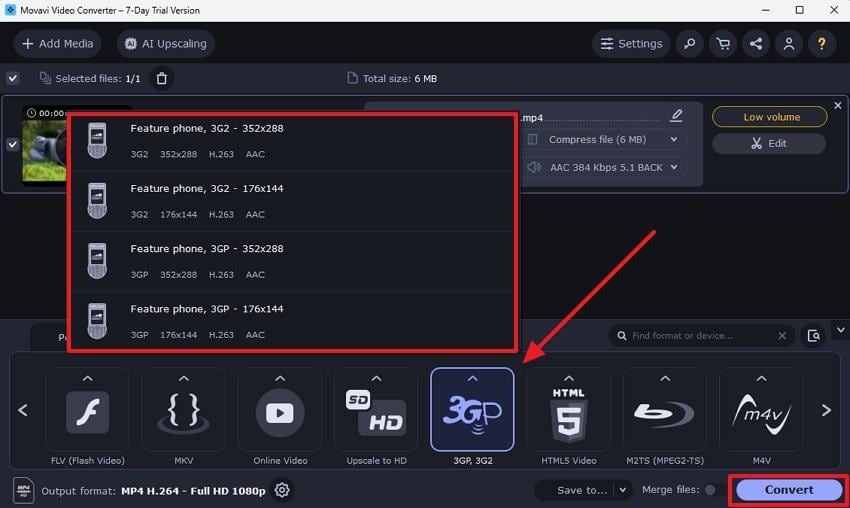Select Feature phone, 3G2 - 352x288 preset
Viewport: 850px width, 508px height.
pyautogui.click(x=293, y=142)
